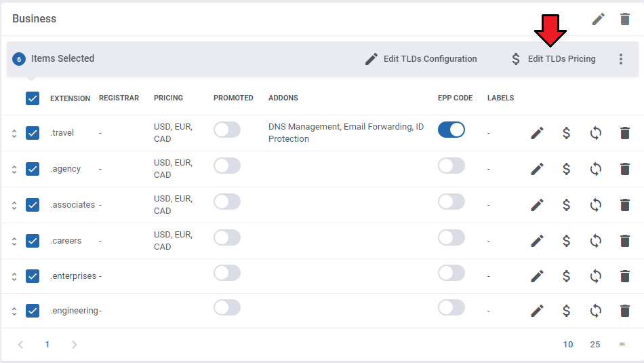Open pricing for .enterprises via dollar icon
This screenshot has height=363, width=644.
566,276
